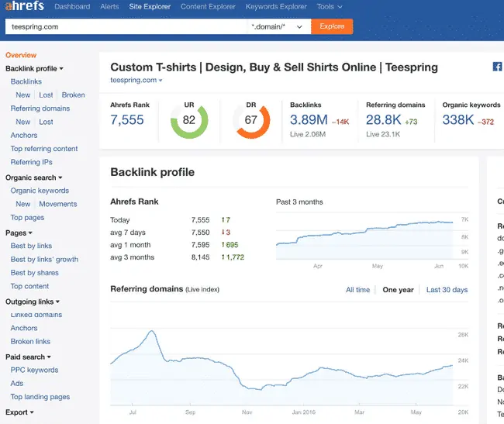This screenshot has height=424, width=504.
Task: Click the 3.89M backlinks number
Action: [309, 120]
